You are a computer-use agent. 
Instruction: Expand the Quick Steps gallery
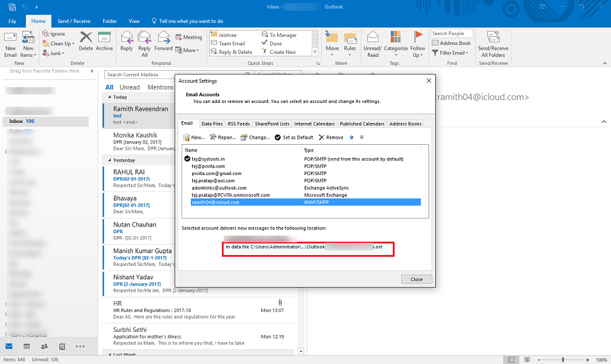coord(315,51)
